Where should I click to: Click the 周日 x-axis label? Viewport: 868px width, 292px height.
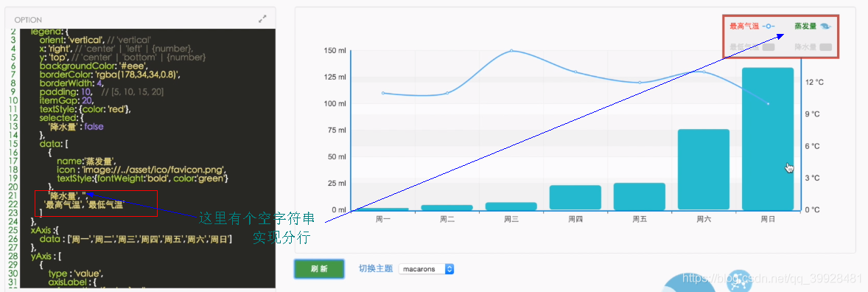pyautogui.click(x=768, y=220)
